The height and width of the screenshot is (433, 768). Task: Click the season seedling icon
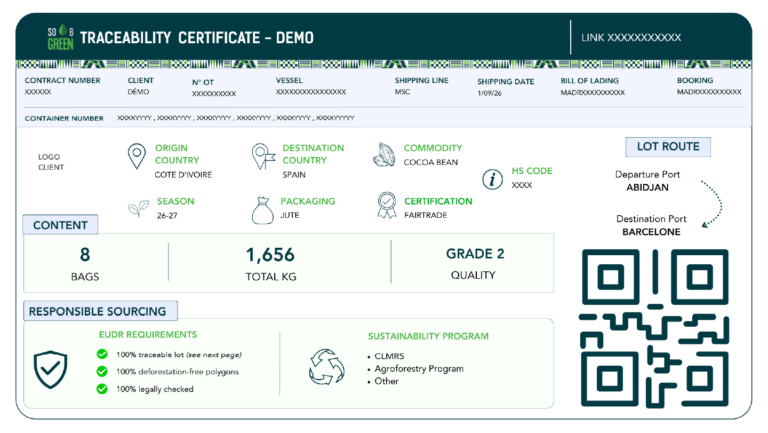[139, 208]
